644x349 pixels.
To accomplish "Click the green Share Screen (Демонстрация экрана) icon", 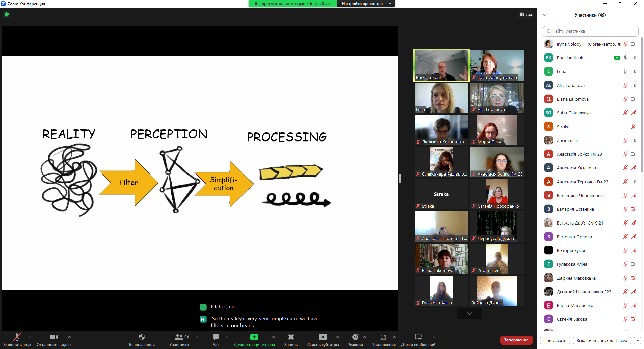I will (254, 337).
